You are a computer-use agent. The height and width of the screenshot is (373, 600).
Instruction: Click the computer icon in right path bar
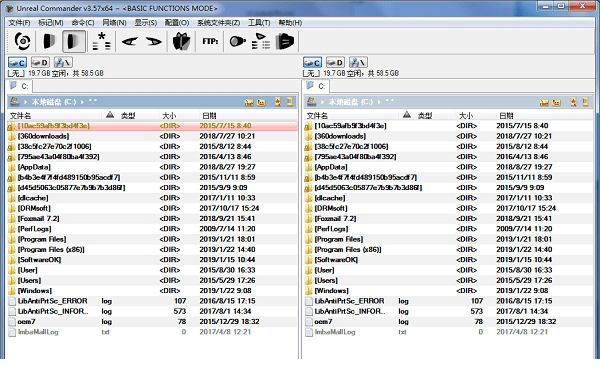click(x=311, y=102)
